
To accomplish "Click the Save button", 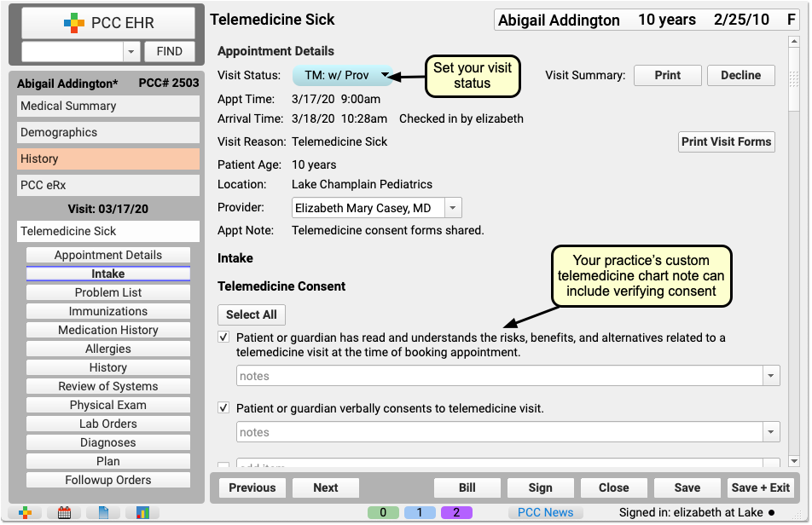I will pyautogui.click(x=687, y=487).
